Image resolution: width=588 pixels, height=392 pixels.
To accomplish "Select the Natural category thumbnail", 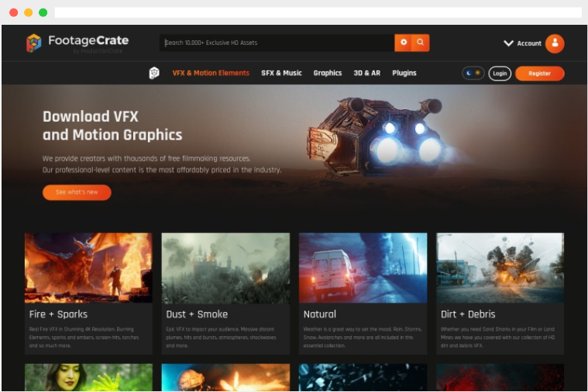I will pyautogui.click(x=363, y=267).
